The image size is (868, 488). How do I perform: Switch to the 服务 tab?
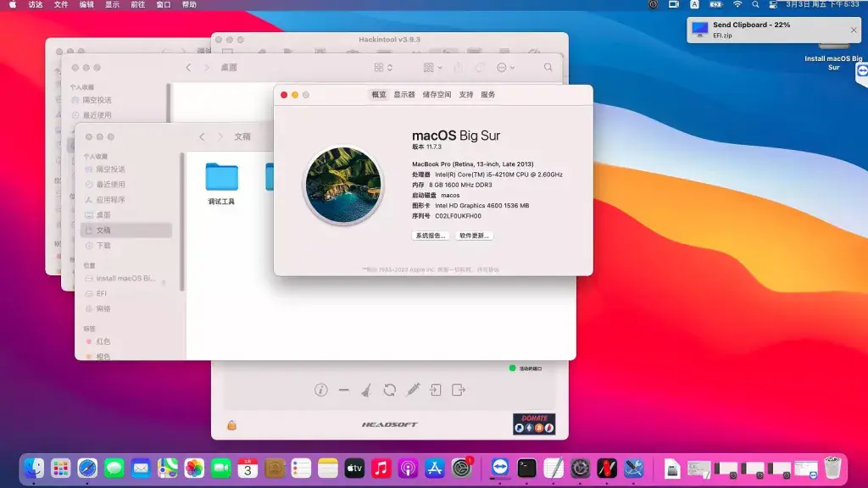(x=487, y=95)
